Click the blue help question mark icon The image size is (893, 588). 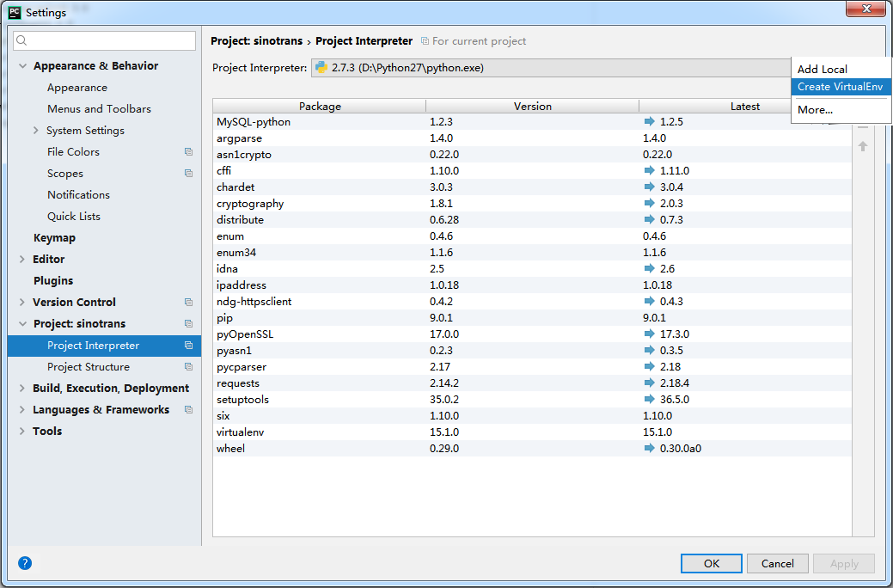click(x=25, y=563)
